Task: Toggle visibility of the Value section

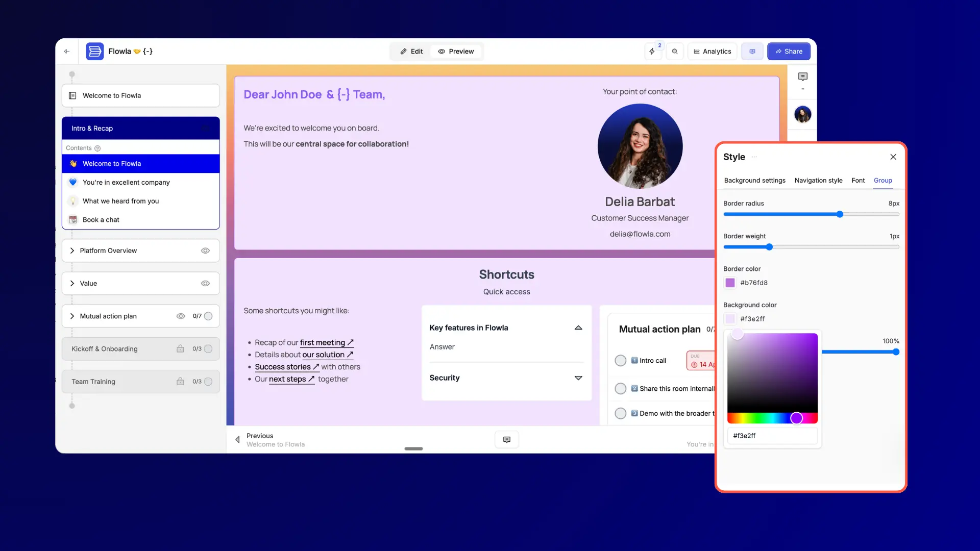Action: (205, 283)
